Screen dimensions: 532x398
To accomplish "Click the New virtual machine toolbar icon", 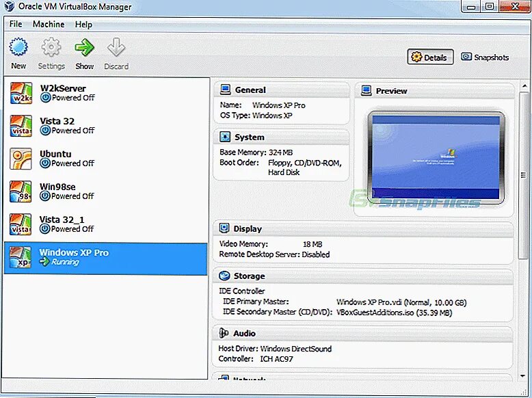I will (18, 47).
